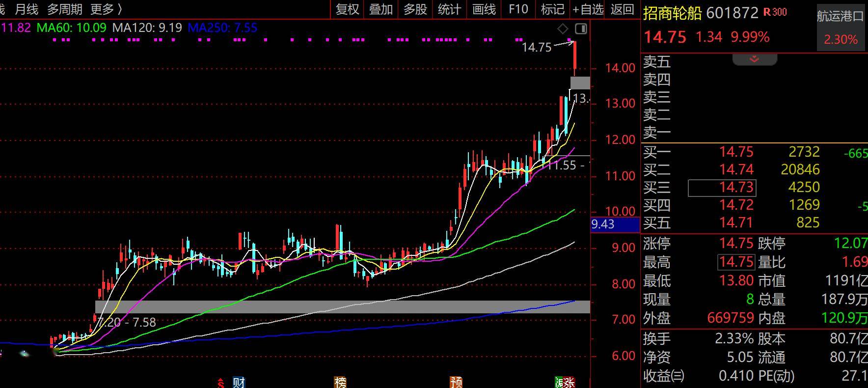Click the 财 financial event marker
The height and width of the screenshot is (388, 868).
[239, 382]
